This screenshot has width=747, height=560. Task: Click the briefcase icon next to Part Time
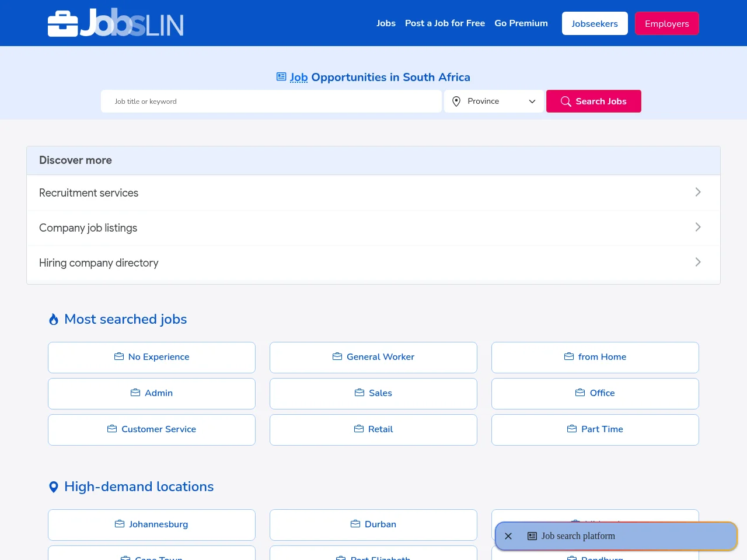coord(572,429)
